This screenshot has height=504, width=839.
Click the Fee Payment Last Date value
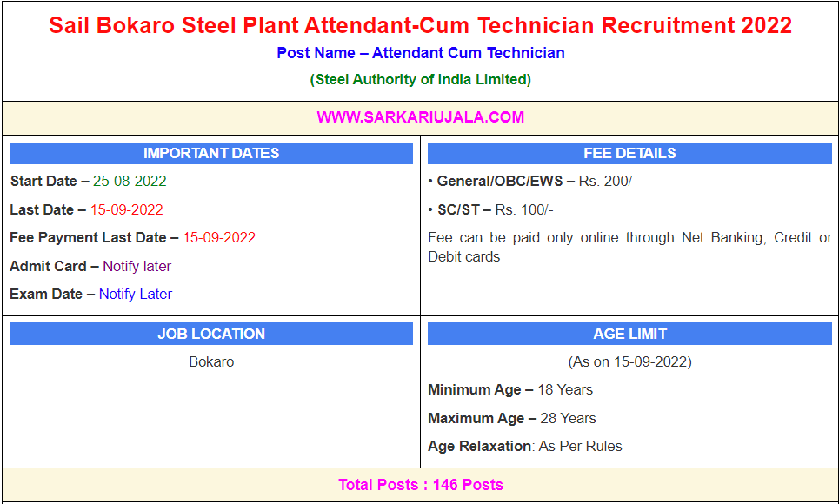(219, 237)
